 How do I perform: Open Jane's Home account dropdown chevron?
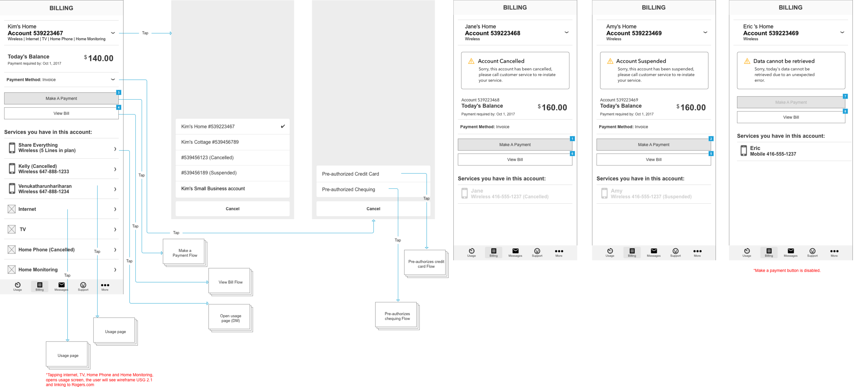click(566, 32)
